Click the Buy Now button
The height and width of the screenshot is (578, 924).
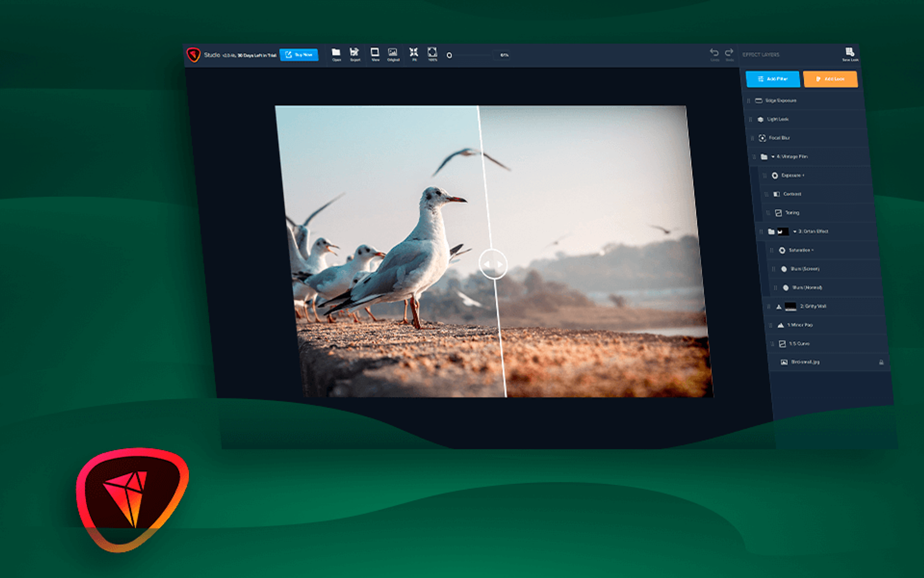[x=300, y=54]
